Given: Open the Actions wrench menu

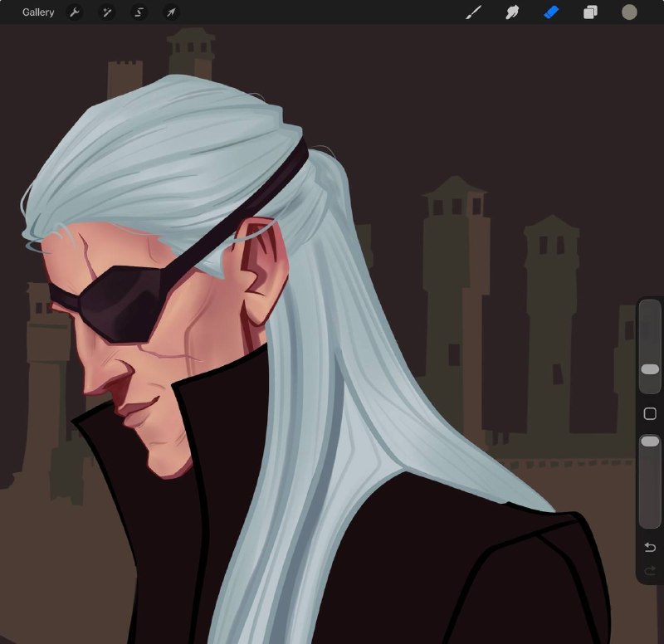Looking at the screenshot, I should point(75,12).
